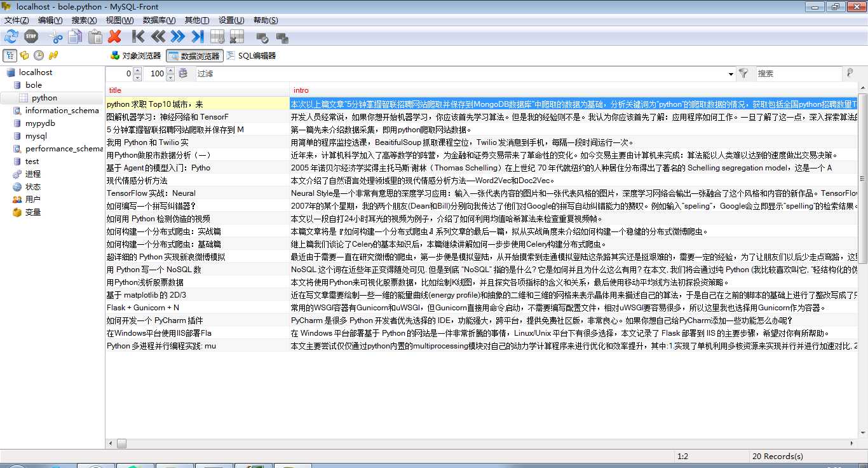Click the Refresh toolbar icon
Image resolution: width=868 pixels, height=468 pixels.
click(x=11, y=36)
